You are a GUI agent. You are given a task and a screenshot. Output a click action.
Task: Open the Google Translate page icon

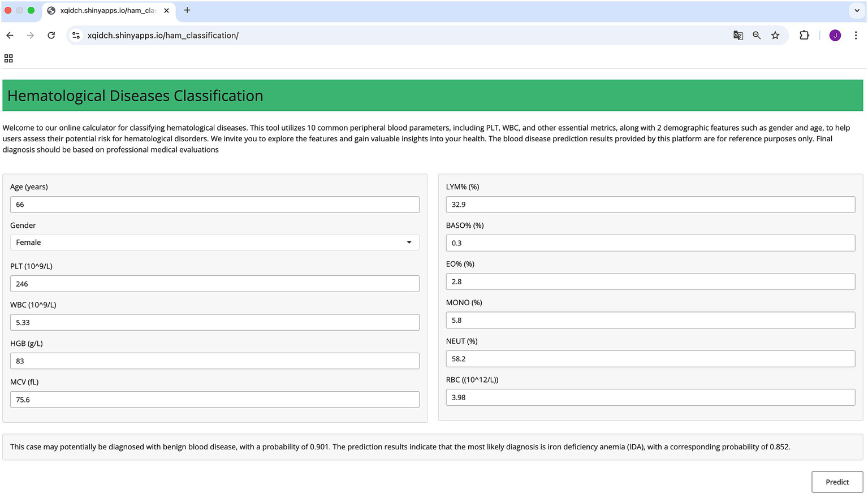738,35
